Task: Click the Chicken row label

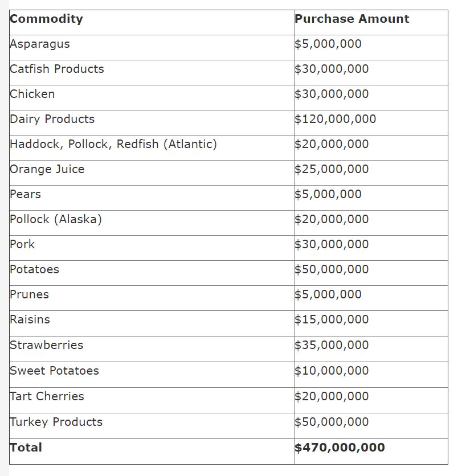Action: pos(32,94)
